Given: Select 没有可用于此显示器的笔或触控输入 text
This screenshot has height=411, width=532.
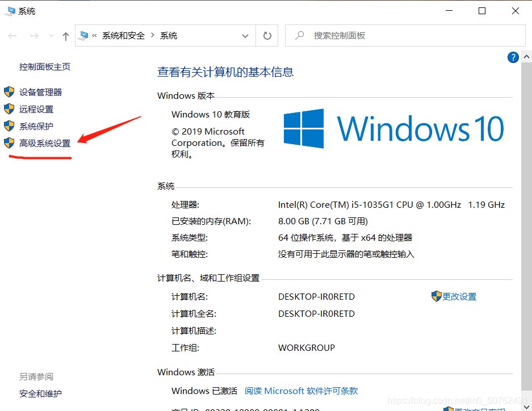Looking at the screenshot, I should click(346, 254).
